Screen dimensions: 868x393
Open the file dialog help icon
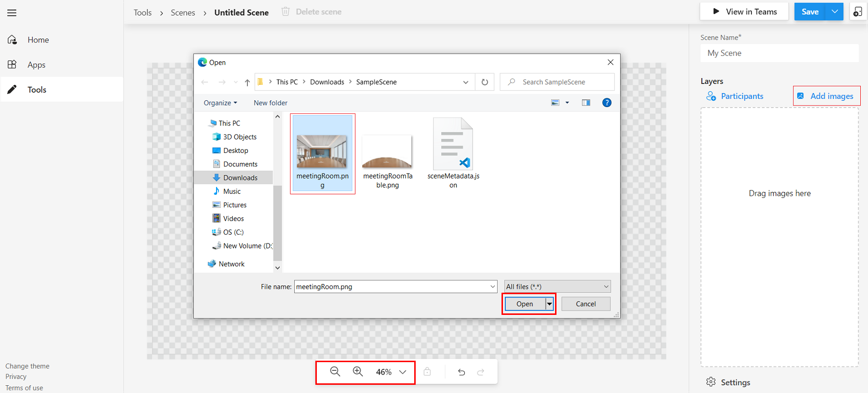pyautogui.click(x=607, y=103)
